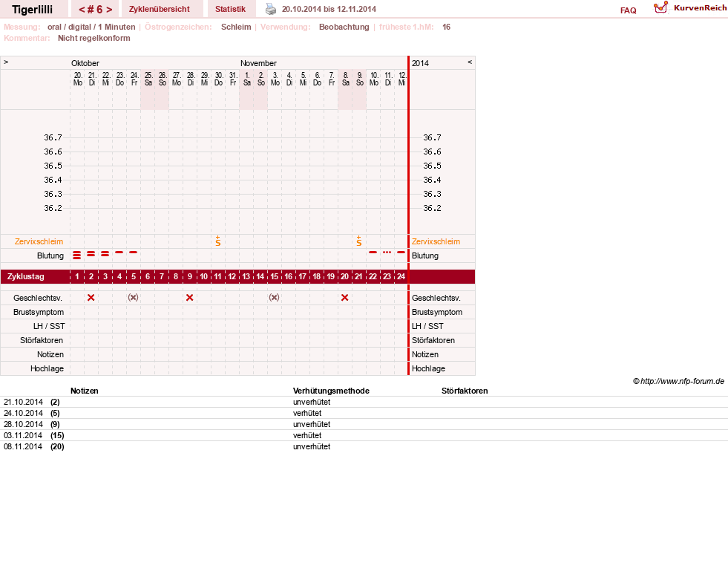Screen dimensions: 728x583
Task: Go to the previous cycle with < arrow
Action: pos(82,10)
